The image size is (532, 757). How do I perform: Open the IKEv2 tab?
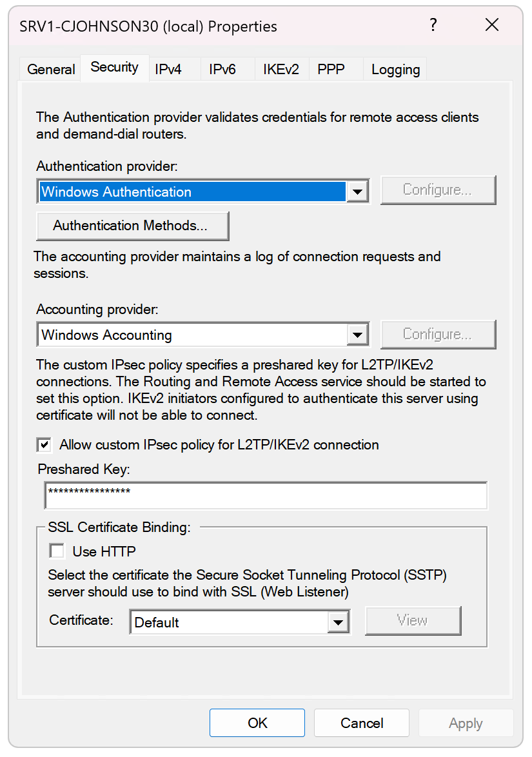coord(281,69)
